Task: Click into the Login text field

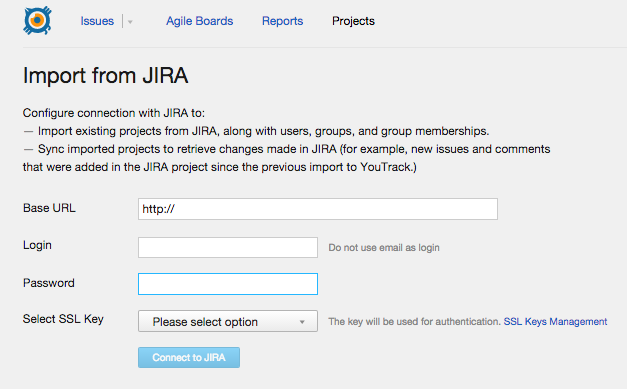Action: click(x=228, y=247)
